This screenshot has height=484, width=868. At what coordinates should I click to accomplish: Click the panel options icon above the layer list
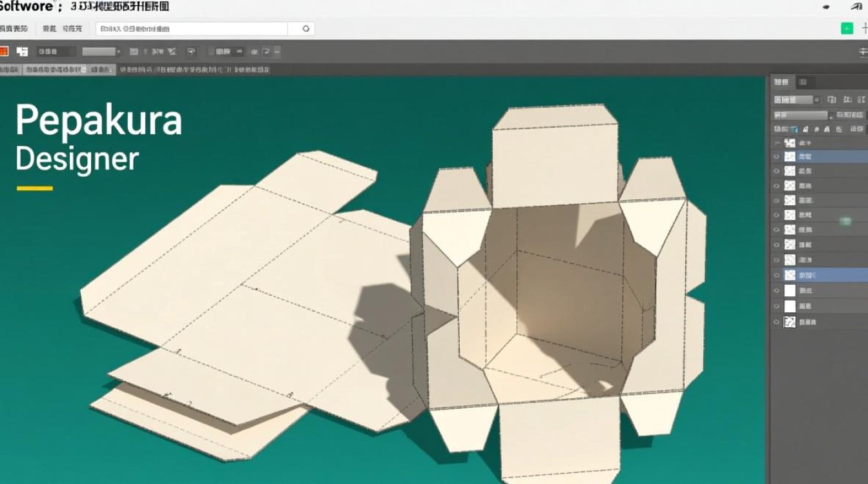pos(862,99)
